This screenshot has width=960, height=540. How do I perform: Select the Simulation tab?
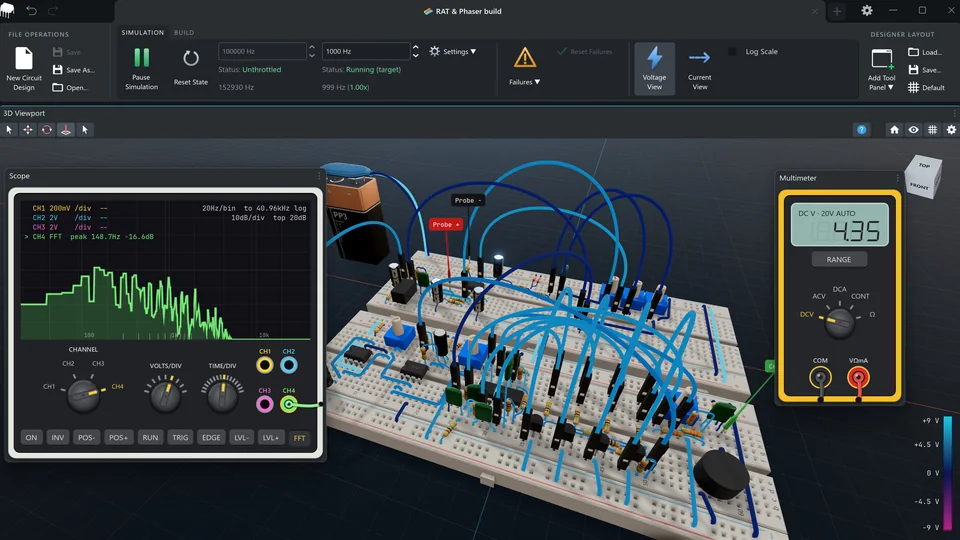[143, 32]
